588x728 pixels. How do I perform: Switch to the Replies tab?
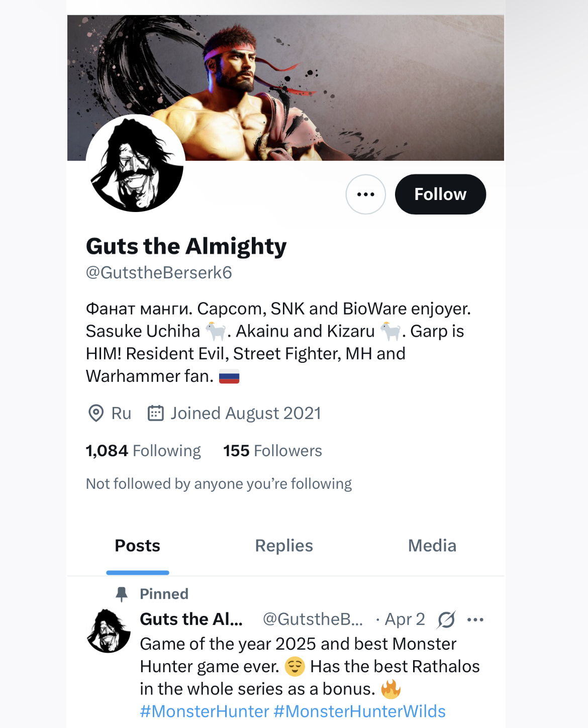tap(284, 546)
